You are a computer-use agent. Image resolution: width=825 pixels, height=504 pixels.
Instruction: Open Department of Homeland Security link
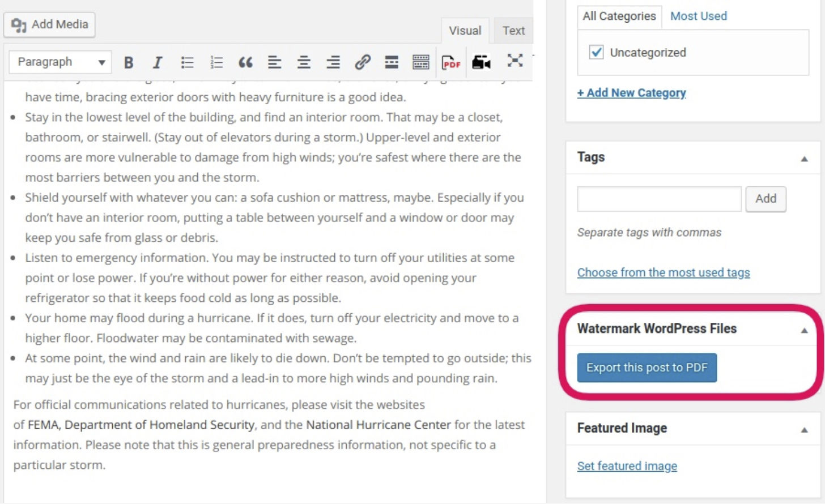(x=159, y=425)
